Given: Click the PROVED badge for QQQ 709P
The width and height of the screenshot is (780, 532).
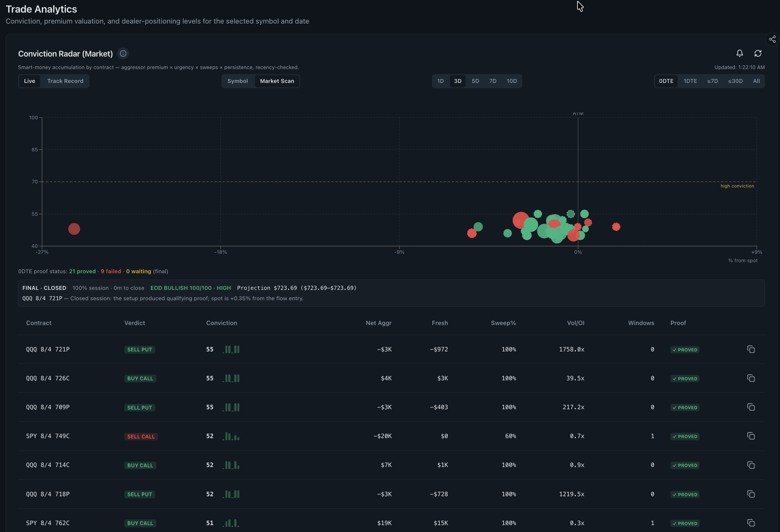Looking at the screenshot, I should pos(685,407).
